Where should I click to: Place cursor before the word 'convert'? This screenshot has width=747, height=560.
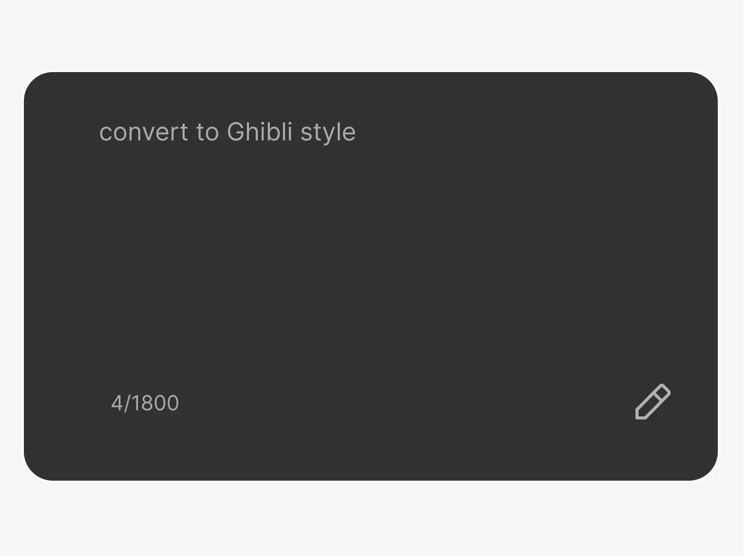99,132
